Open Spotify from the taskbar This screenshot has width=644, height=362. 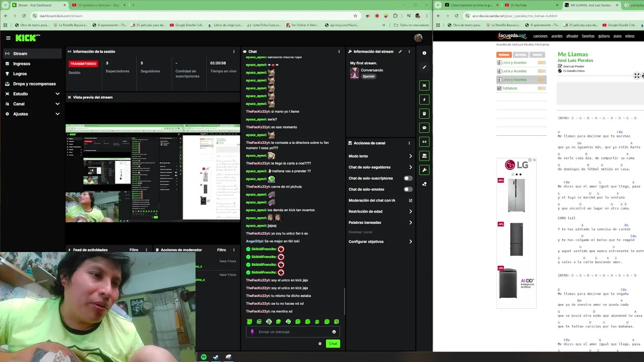coord(203,357)
